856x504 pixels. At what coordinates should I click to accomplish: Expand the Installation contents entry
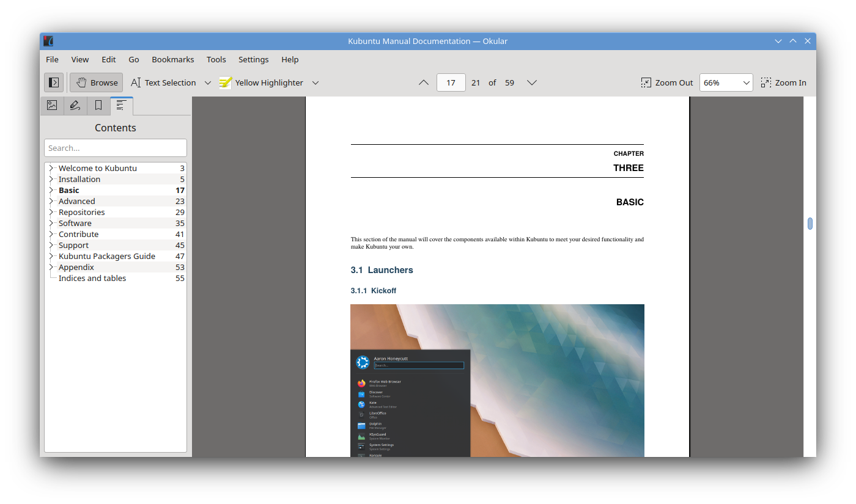(x=51, y=179)
